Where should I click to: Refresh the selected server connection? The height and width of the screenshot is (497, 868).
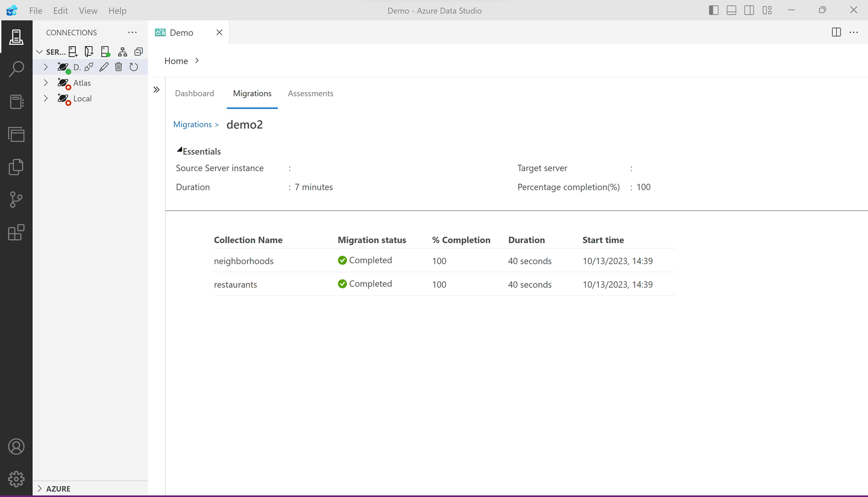134,67
